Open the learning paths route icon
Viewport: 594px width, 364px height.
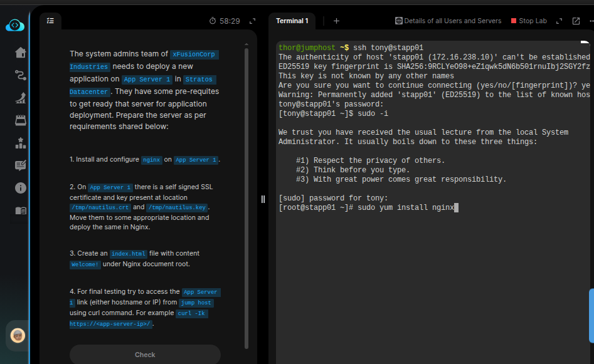click(x=20, y=75)
